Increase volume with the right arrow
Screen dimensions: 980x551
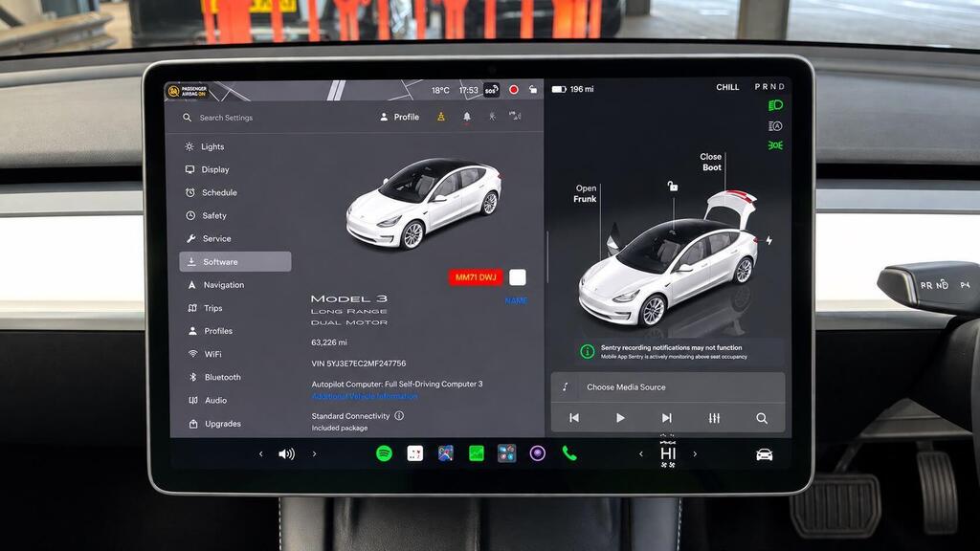pyautogui.click(x=314, y=454)
